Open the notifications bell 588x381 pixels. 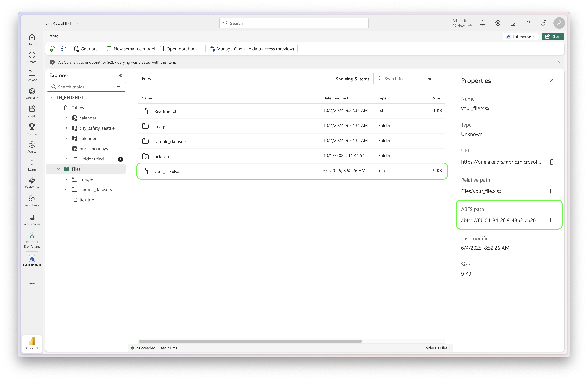483,23
